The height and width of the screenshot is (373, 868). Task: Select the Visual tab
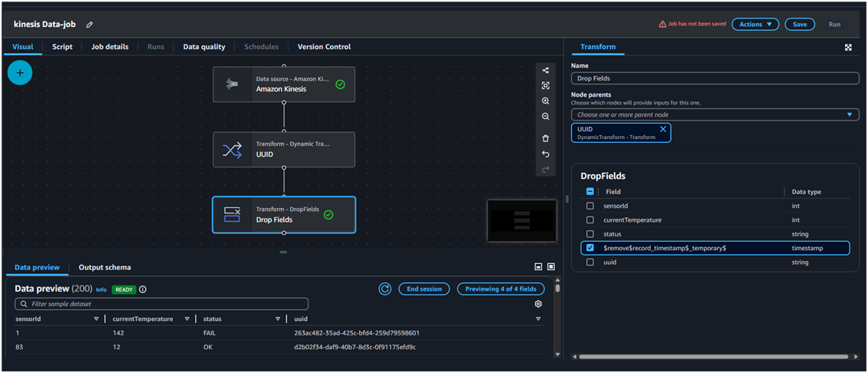pyautogui.click(x=23, y=47)
